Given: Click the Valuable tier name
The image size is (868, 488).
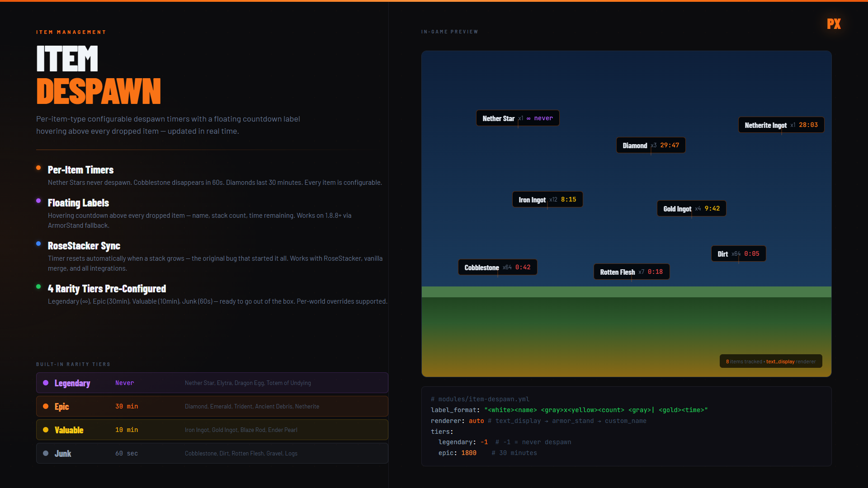Looking at the screenshot, I should 69,430.
